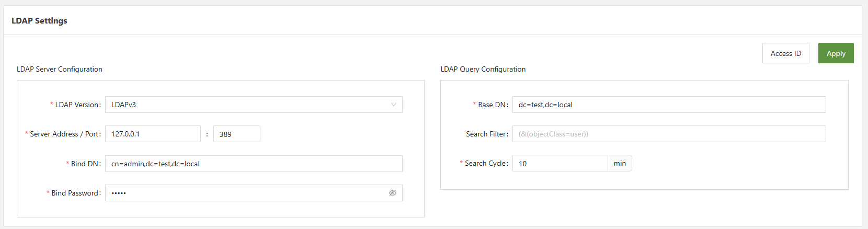Select the Bind DN input field
This screenshot has width=868, height=229.
(x=254, y=164)
